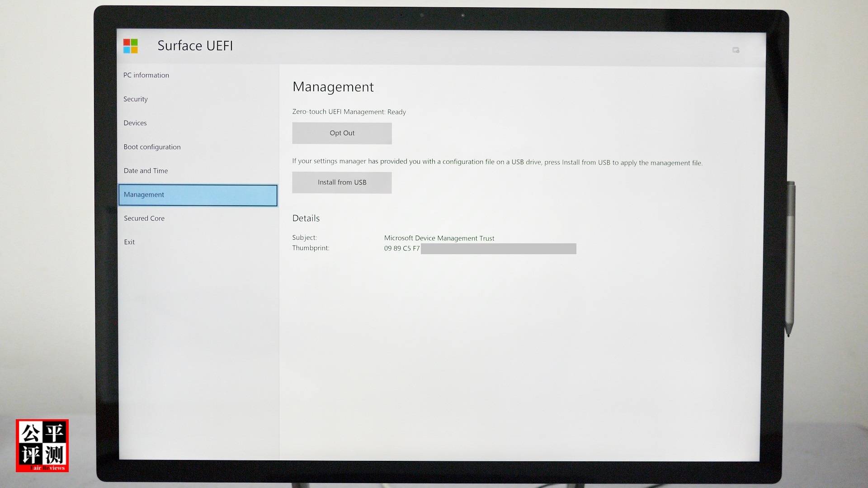The width and height of the screenshot is (868, 488).
Task: Click the Microsoft Device Management Trust value
Action: tap(439, 238)
